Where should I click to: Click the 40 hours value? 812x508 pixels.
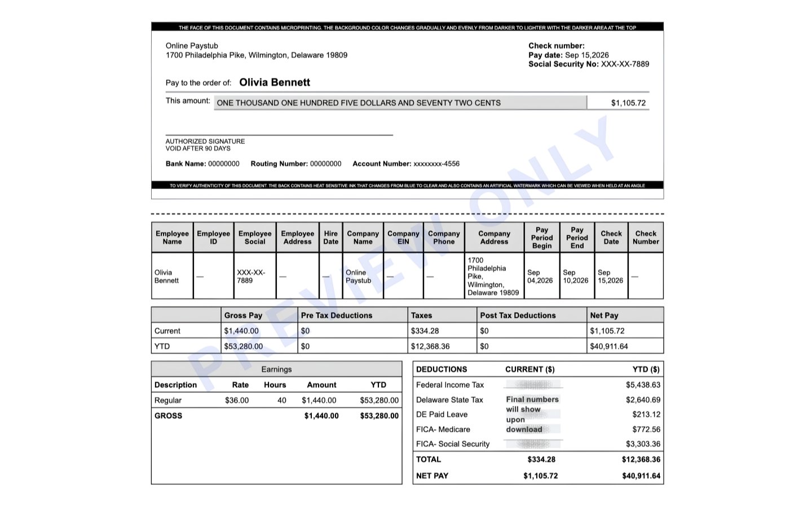[282, 400]
